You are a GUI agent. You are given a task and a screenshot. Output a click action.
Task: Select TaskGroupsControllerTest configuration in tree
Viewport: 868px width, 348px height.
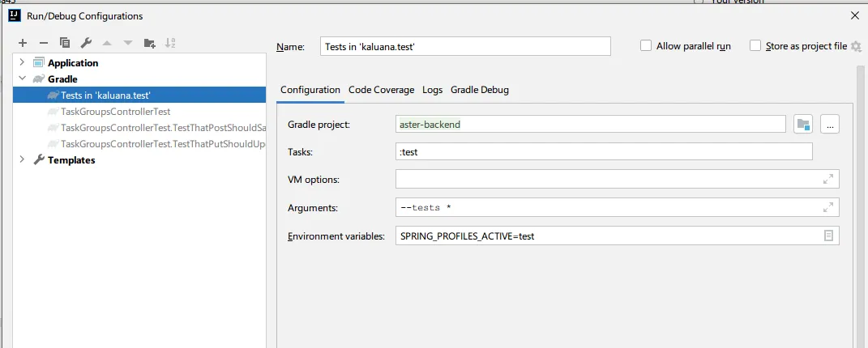(115, 112)
